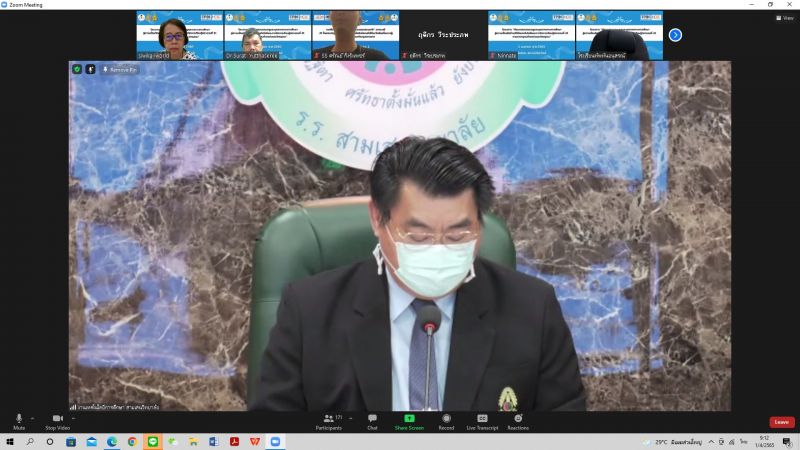This screenshot has height=450, width=800.
Task: Launch Google Chrome from taskbar
Action: click(132, 442)
